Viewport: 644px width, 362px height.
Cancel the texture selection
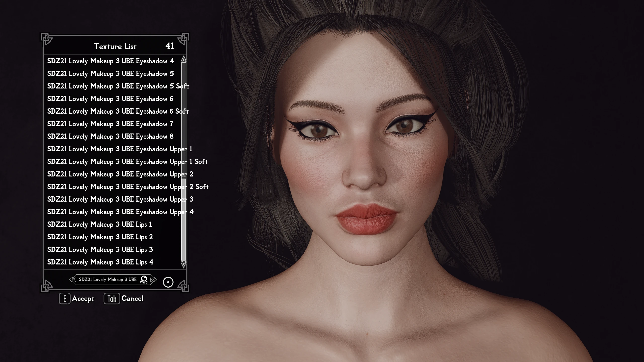(132, 298)
